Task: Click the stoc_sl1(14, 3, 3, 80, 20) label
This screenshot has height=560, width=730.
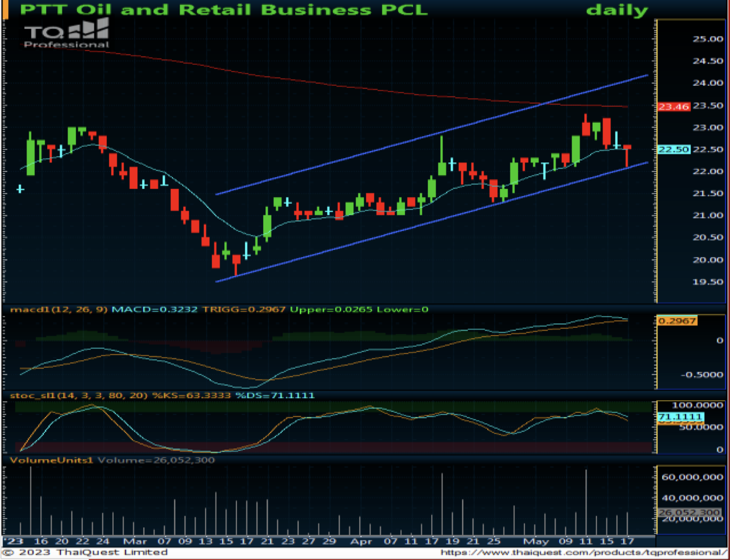Action: click(x=78, y=395)
